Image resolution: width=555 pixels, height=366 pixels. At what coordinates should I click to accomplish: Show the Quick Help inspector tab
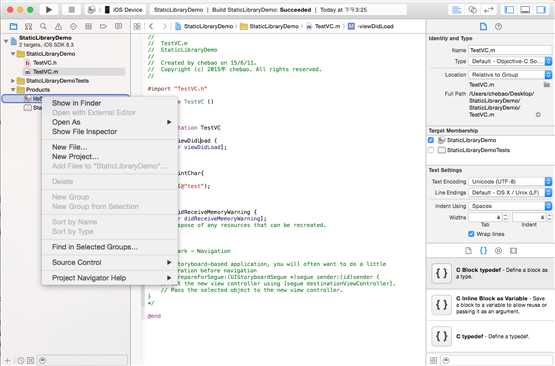point(498,27)
